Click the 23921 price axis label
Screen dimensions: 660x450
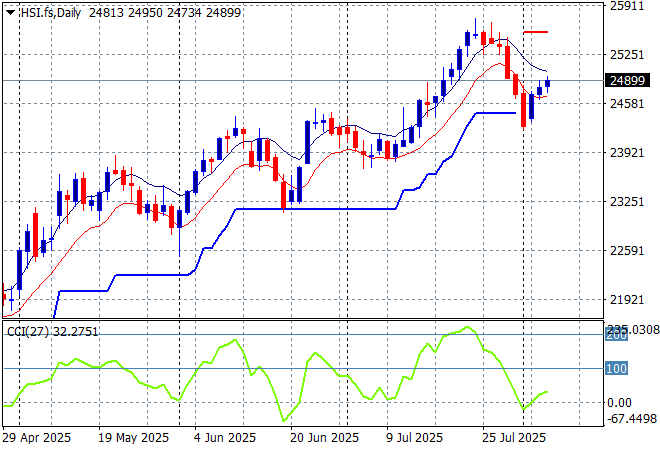627,152
